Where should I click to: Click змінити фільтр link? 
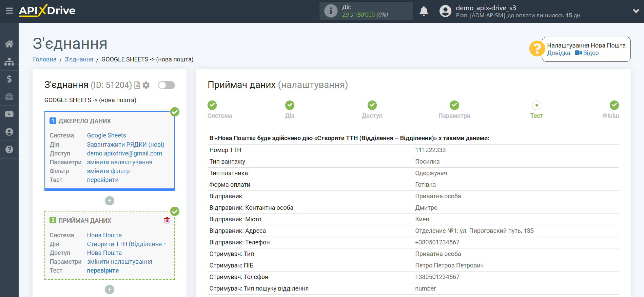pyautogui.click(x=108, y=171)
